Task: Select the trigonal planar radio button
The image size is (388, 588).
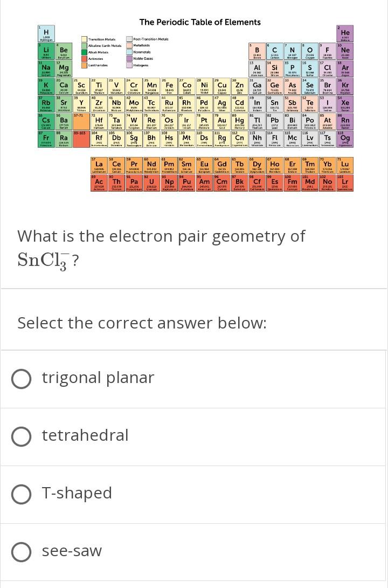Action: click(21, 379)
